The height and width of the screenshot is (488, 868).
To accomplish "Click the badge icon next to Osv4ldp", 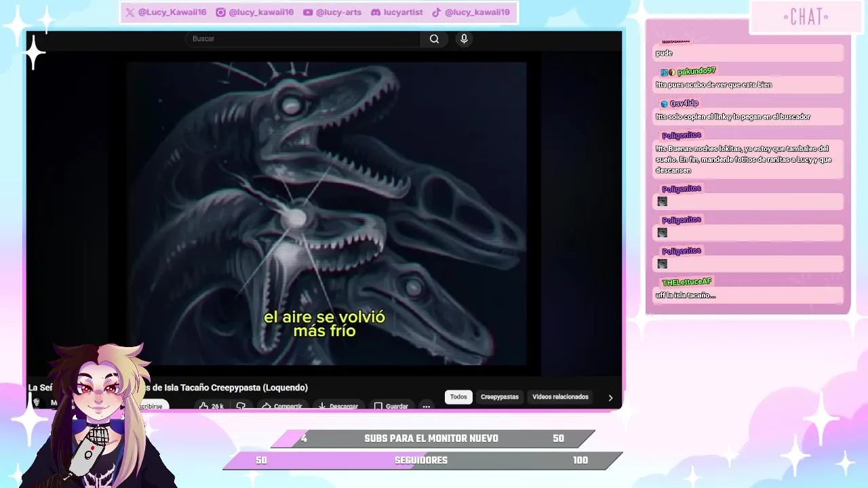I will (x=665, y=104).
